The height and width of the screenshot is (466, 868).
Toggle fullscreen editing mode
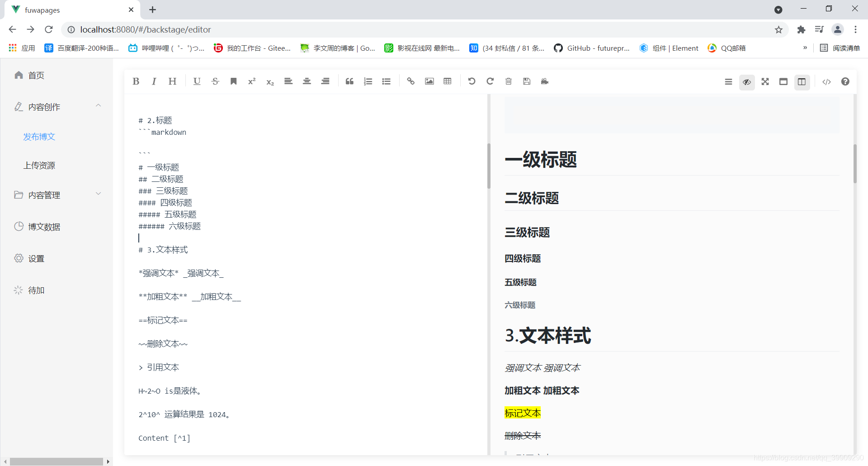click(x=765, y=82)
